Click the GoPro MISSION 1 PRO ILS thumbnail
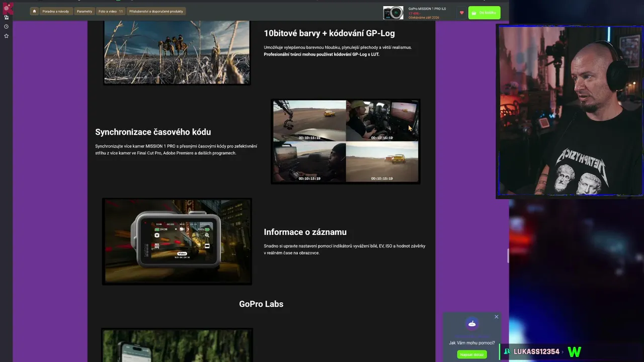The width and height of the screenshot is (644, 362). point(393,13)
